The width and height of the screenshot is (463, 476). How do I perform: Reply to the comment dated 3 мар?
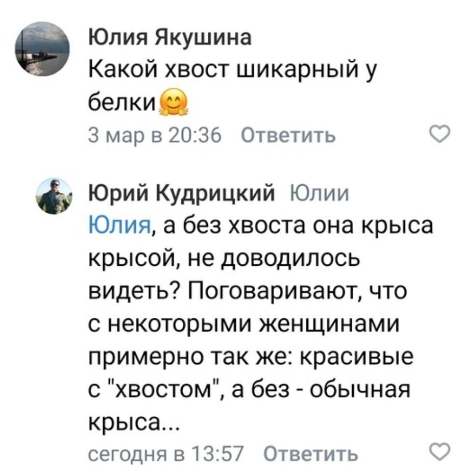tap(288, 136)
